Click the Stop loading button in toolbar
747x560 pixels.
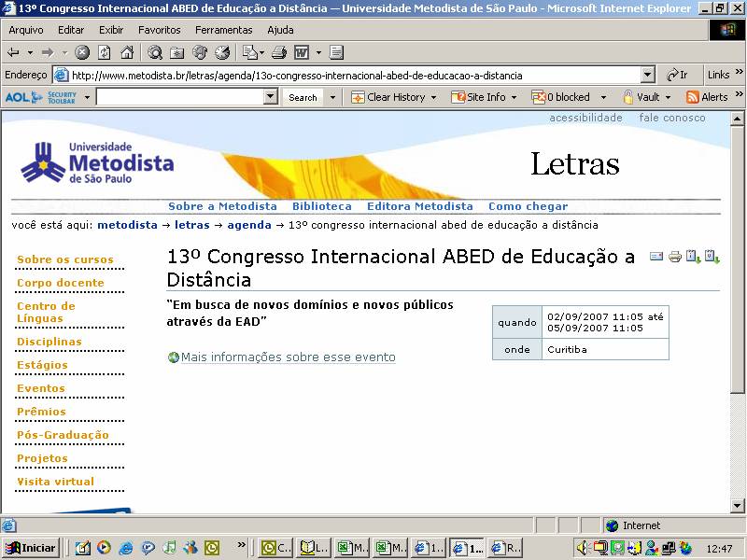click(82, 52)
